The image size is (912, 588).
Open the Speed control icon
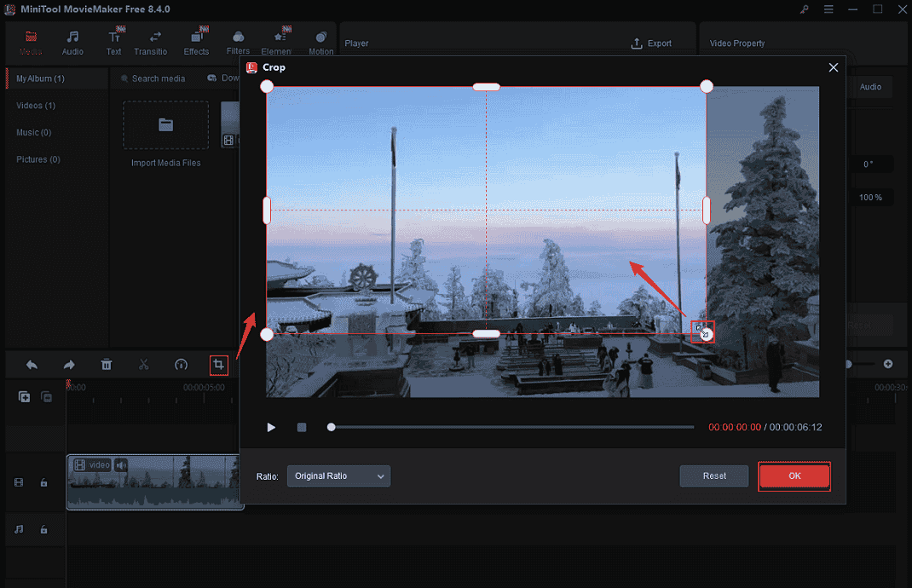(181, 364)
